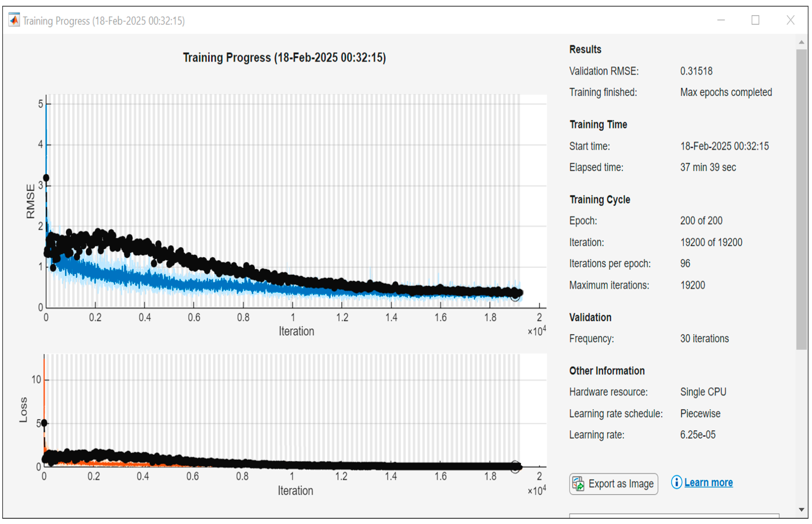Screen dimensions: 812x524
Task: Click the Start time value '18-Feb-2025 00:32:15'
Action: [x=724, y=146]
